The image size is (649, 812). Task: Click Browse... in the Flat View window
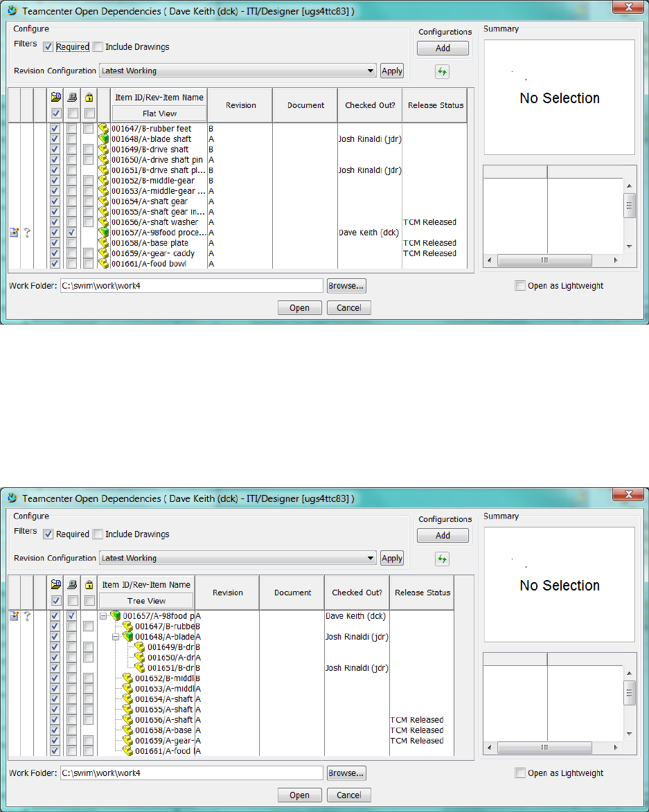[x=346, y=286]
